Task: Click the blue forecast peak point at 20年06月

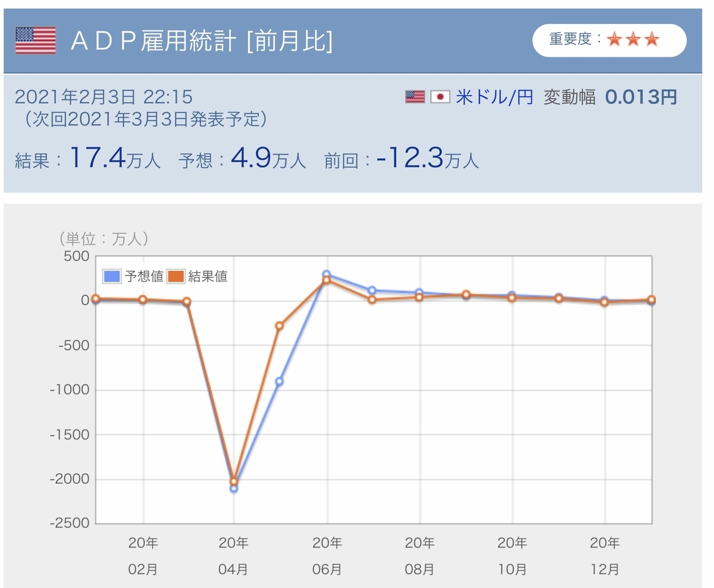Action: coord(327,274)
